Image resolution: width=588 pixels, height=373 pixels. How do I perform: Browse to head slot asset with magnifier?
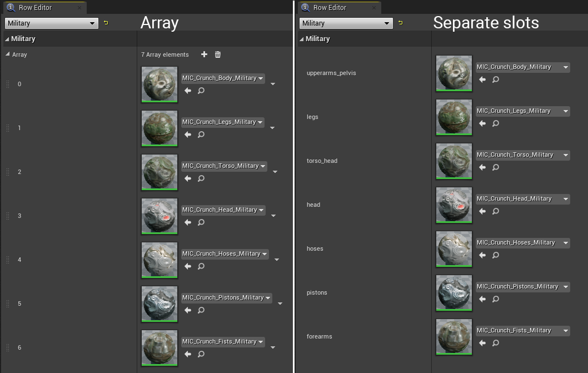point(495,211)
